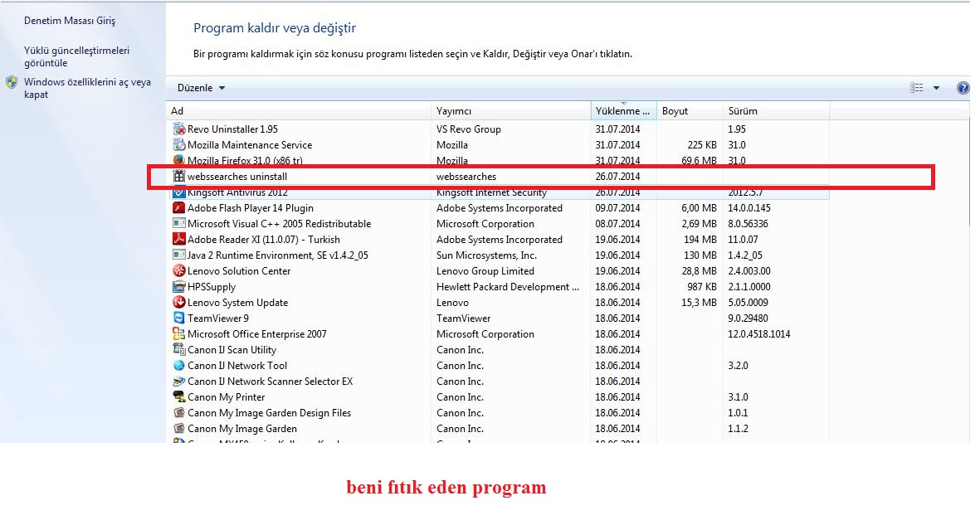Select Canon My Printer entry name
Screen dimensions: 980x525
click(x=227, y=397)
